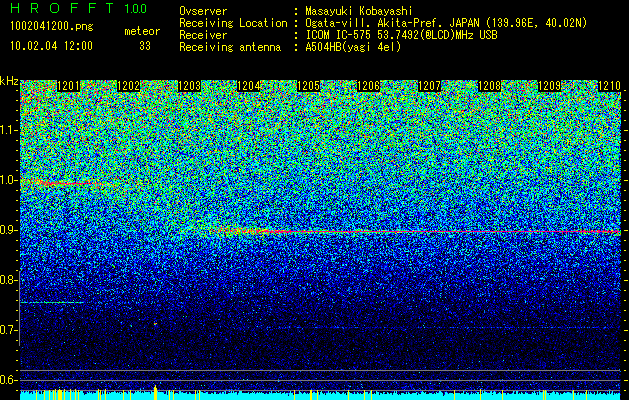Click the 1201 time marker
The image size is (629, 400).
pos(69,86)
